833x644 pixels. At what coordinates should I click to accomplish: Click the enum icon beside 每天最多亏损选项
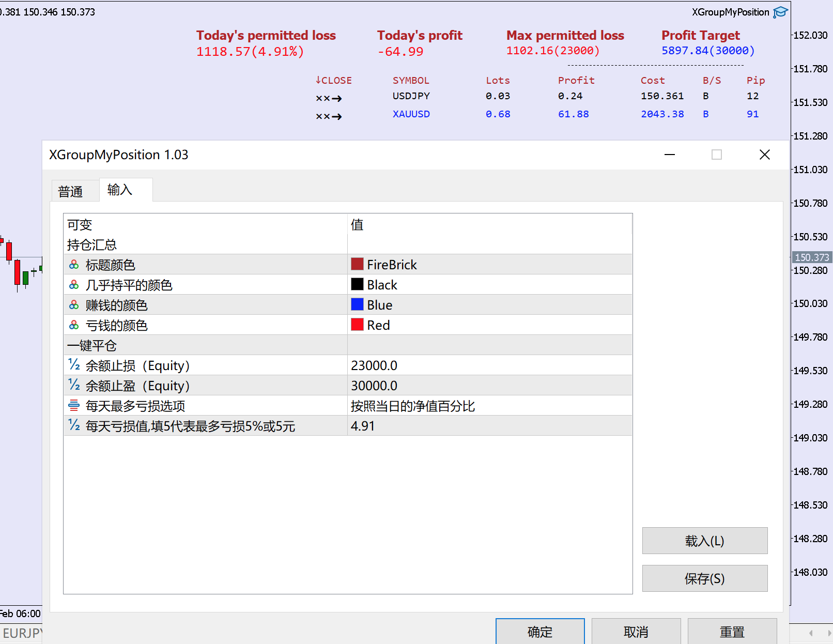pyautogui.click(x=74, y=406)
